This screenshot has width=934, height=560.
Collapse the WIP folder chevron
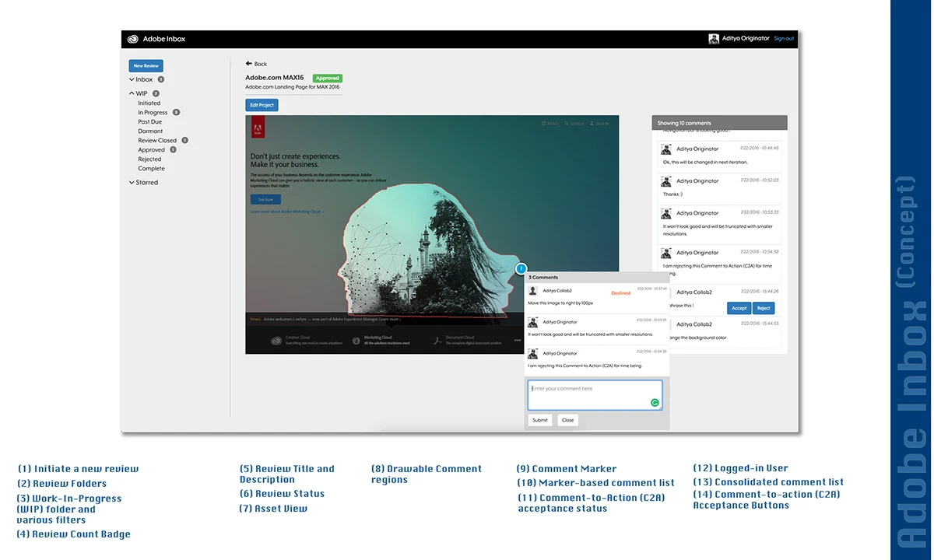point(132,93)
